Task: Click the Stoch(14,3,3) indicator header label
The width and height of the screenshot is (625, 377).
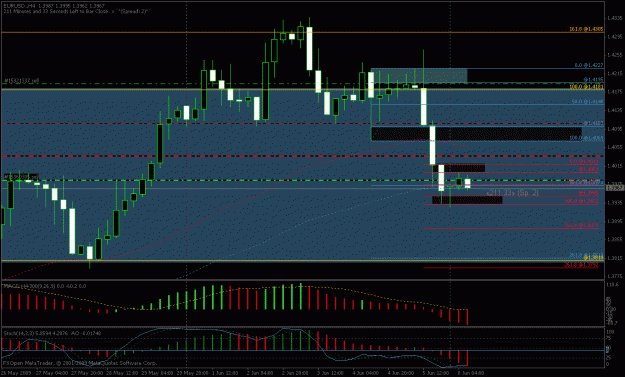Action: (51, 332)
